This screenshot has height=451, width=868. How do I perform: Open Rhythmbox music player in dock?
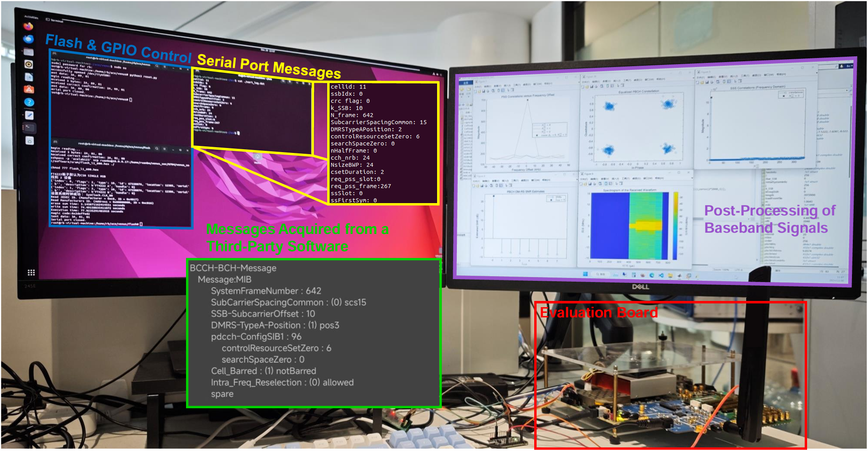click(x=29, y=65)
